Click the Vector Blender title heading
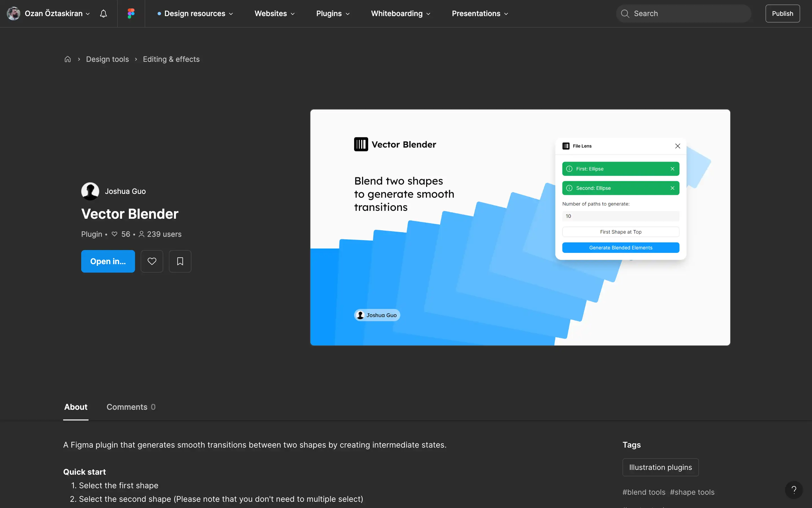 (129, 214)
